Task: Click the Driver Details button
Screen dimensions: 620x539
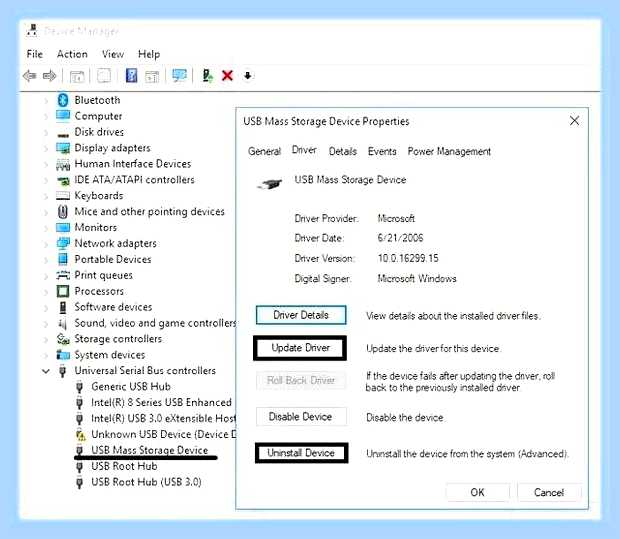Action: point(301,315)
